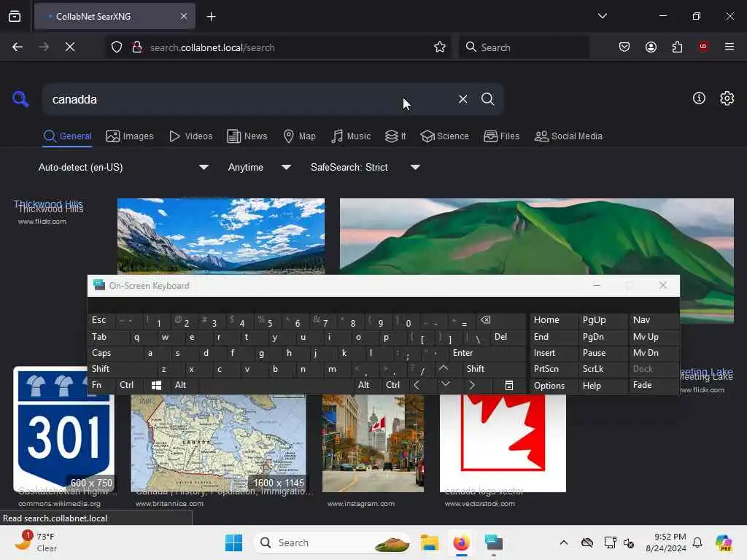This screenshot has height=560, width=747.
Task: Click Fade key on On-Screen Keyboard
Action: pyautogui.click(x=653, y=385)
